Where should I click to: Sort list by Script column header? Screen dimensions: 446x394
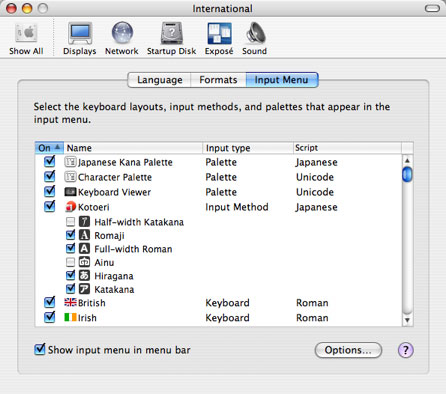click(x=347, y=148)
